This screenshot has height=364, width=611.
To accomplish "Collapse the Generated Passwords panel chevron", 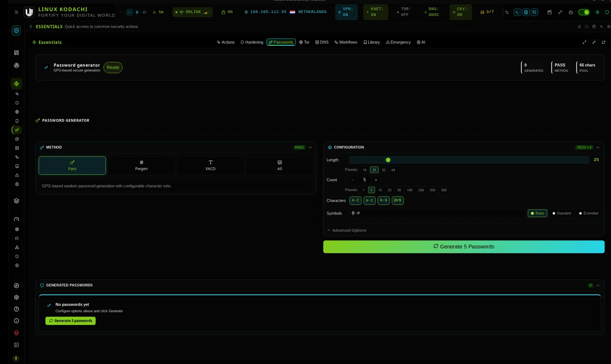I will click(598, 285).
